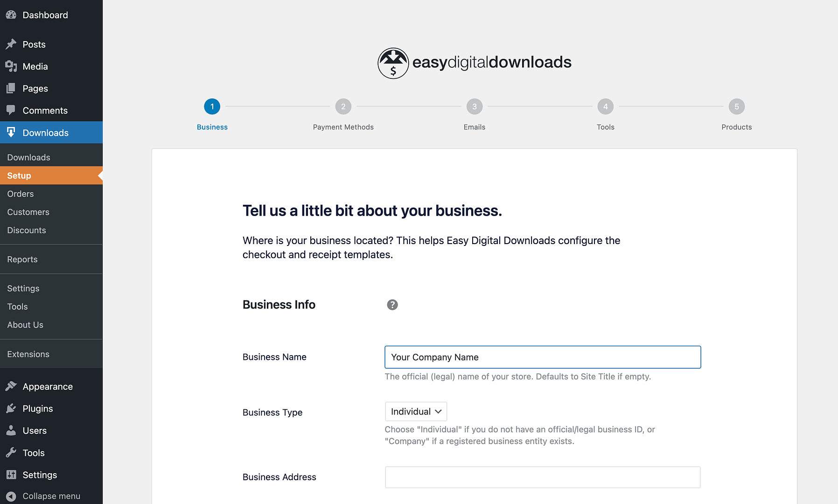Screen dimensions: 838x504
Task: Open Tools under Downloads submenu
Action: pyautogui.click(x=51, y=307)
